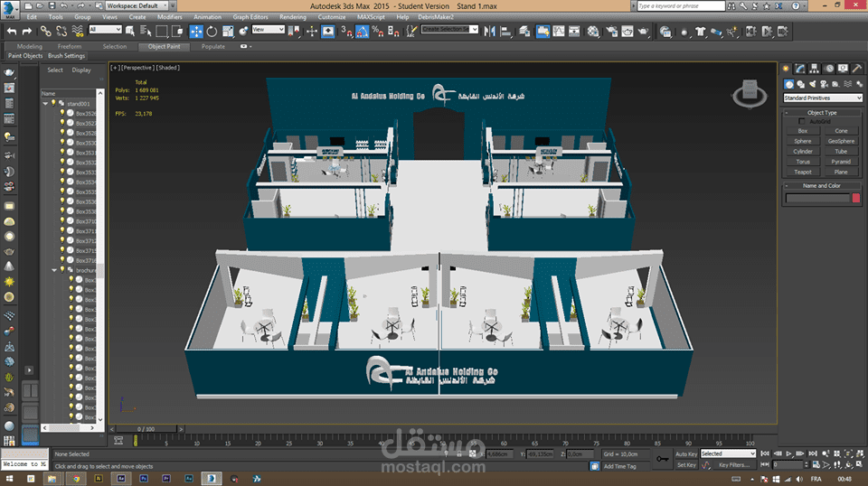
Task: Open After Effects from Windows taskbar
Action: (121, 479)
